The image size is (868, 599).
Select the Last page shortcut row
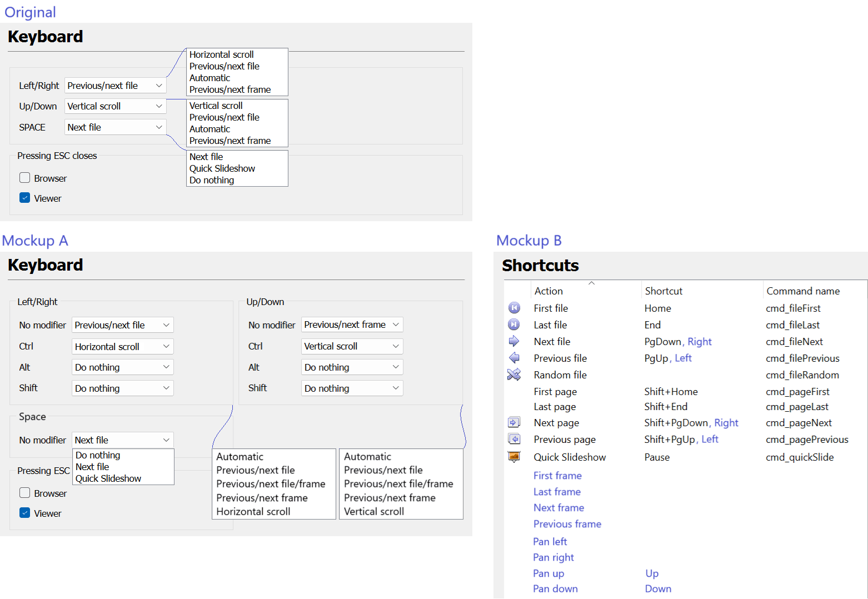coord(555,407)
